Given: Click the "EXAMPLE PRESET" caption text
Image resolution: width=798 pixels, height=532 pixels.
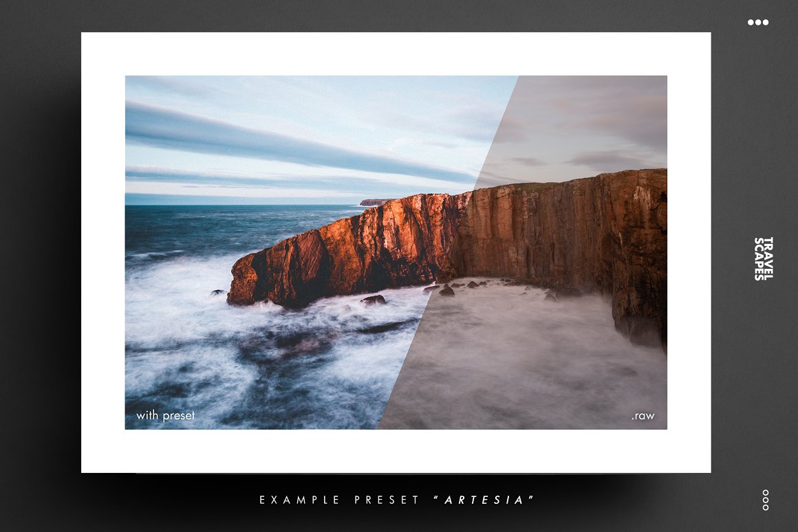Looking at the screenshot, I should coord(340,500).
